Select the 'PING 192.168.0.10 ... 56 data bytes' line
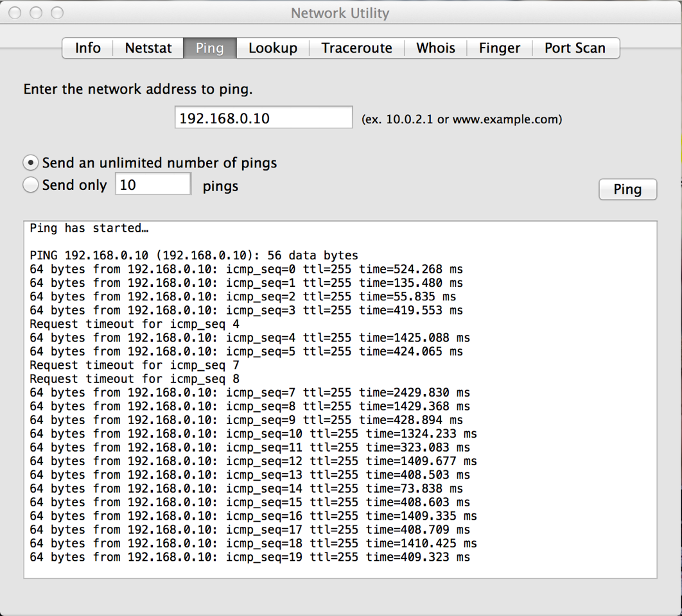Image resolution: width=682 pixels, height=616 pixels. (x=194, y=255)
